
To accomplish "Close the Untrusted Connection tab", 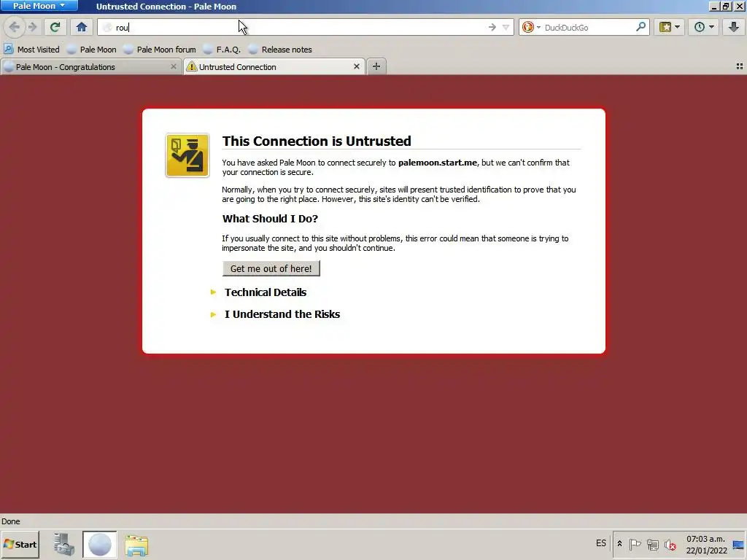I will [356, 66].
